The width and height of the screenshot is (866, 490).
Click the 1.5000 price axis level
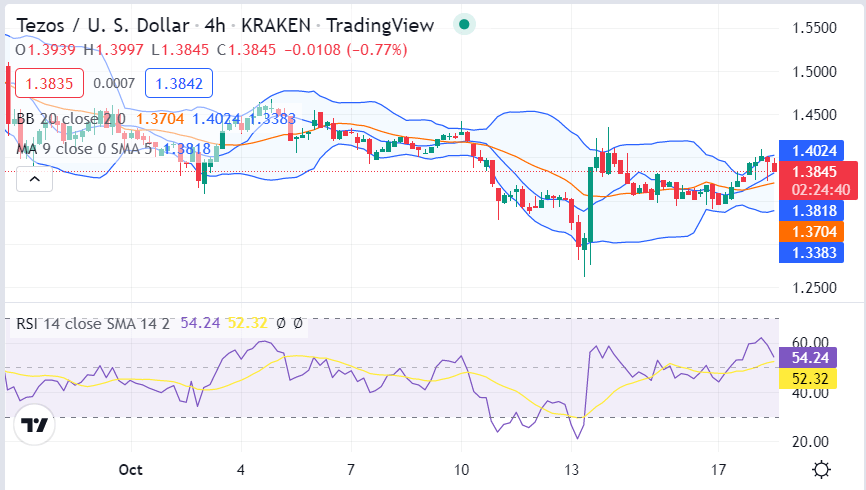(x=815, y=72)
